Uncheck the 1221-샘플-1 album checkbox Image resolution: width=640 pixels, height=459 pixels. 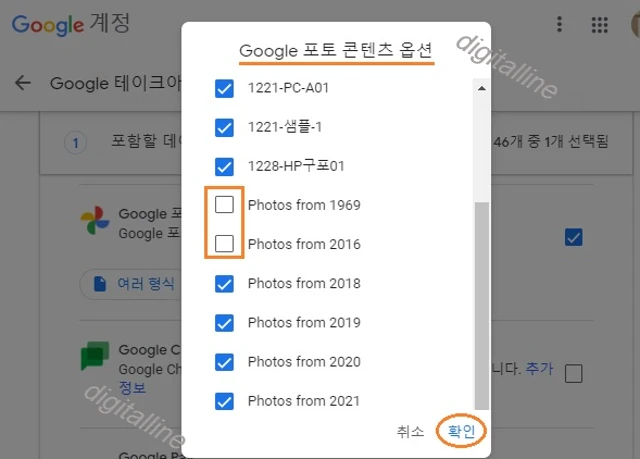pyautogui.click(x=224, y=128)
